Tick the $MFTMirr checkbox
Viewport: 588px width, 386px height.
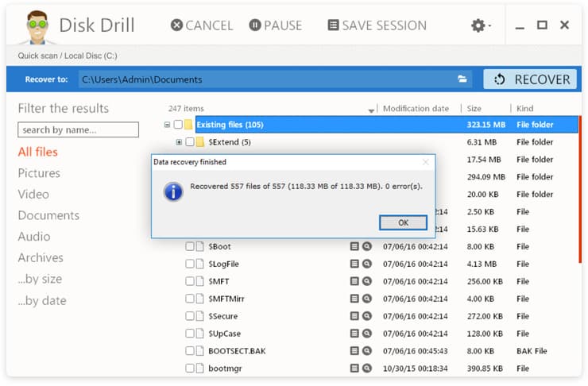click(190, 299)
